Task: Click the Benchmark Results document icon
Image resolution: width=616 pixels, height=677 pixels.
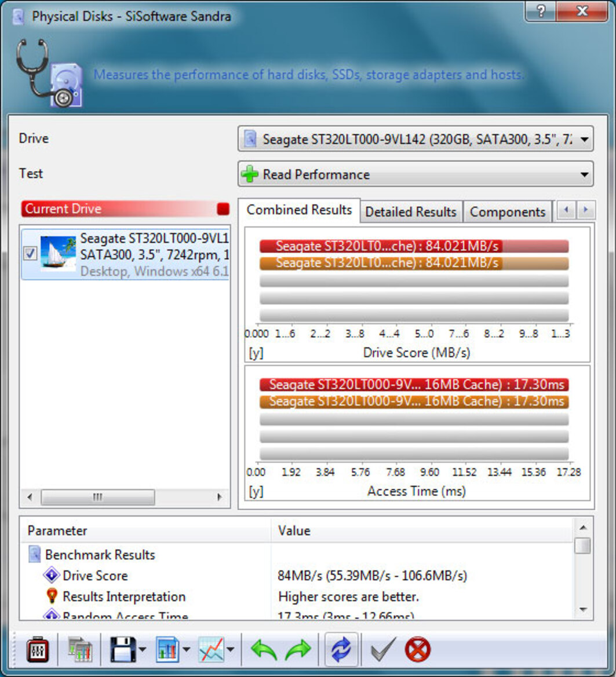Action: click(34, 554)
